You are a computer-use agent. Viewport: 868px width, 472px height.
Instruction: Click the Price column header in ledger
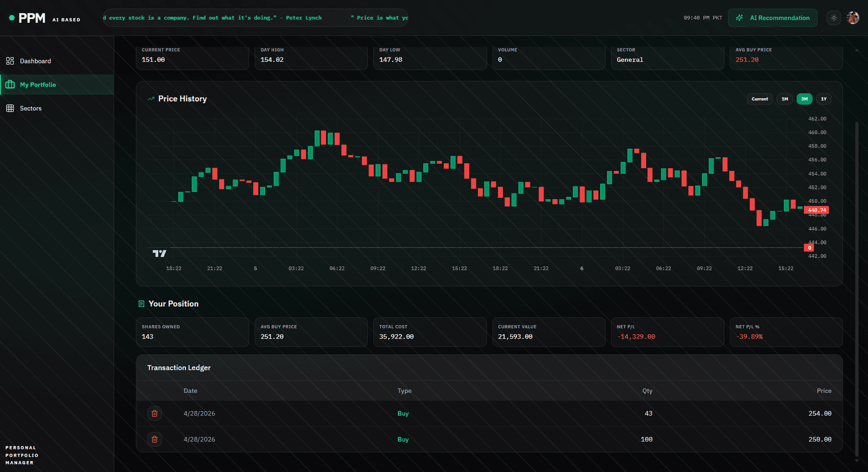tap(824, 391)
